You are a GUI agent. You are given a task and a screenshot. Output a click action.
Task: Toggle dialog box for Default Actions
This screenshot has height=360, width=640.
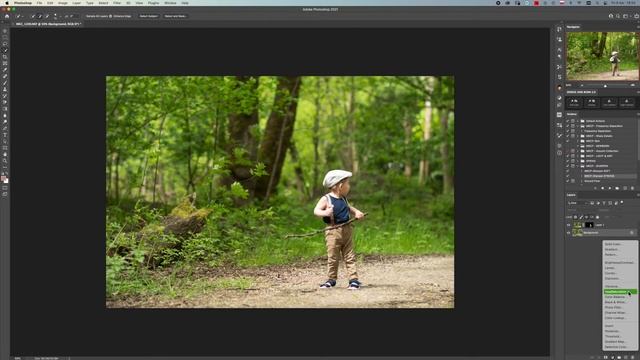click(573, 121)
